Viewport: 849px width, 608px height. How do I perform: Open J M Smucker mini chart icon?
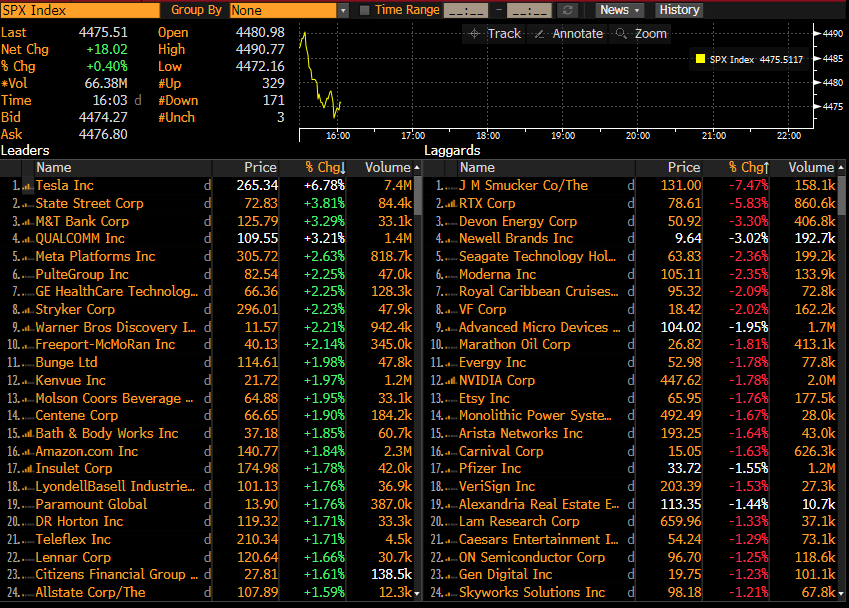pos(450,186)
